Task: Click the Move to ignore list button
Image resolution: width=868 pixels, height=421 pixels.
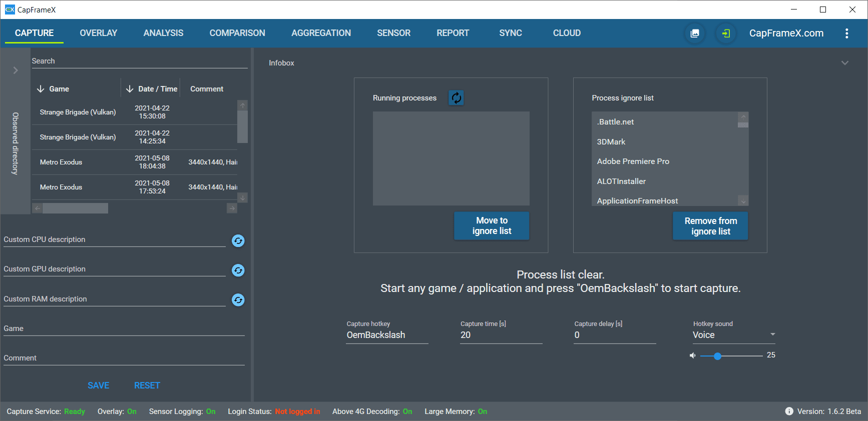Action: click(492, 226)
